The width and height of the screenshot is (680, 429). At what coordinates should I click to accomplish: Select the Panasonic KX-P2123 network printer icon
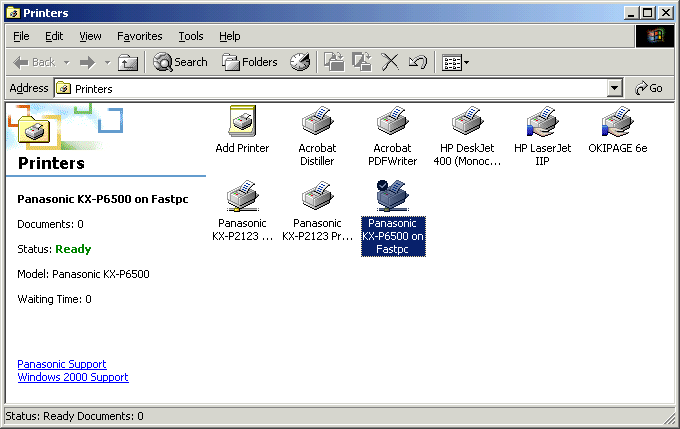(242, 211)
